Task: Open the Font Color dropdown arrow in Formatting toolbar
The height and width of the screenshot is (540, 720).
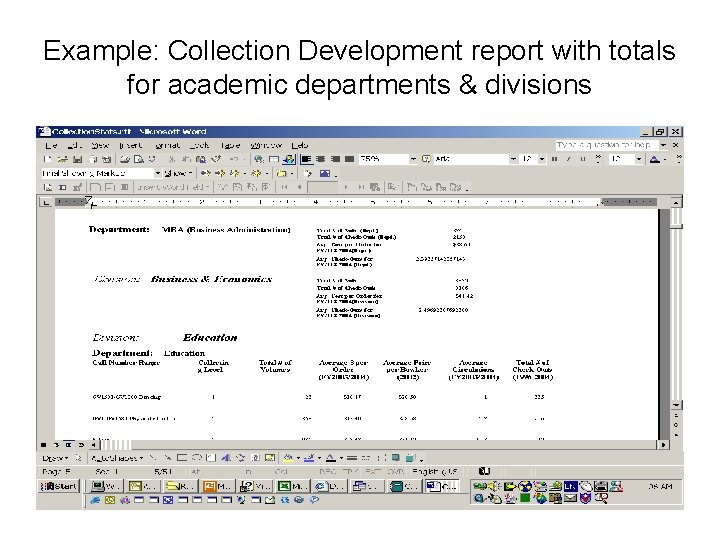Action: pos(665,159)
